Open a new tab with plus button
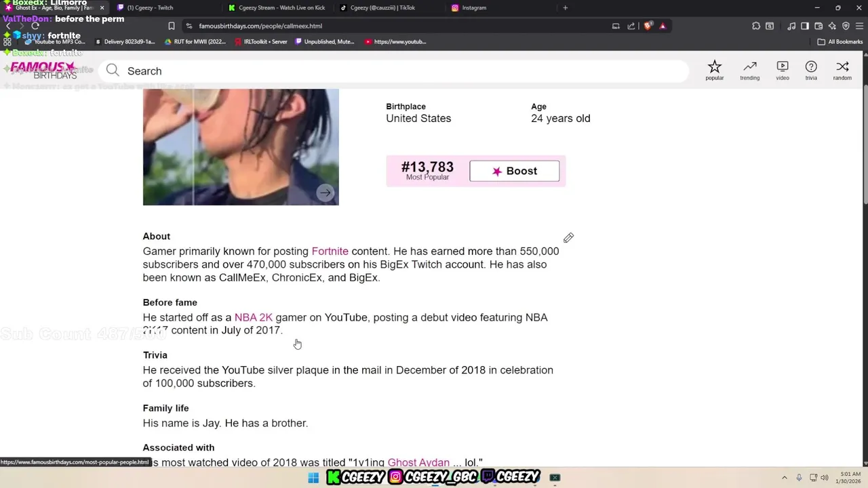Image resolution: width=868 pixels, height=488 pixels. (566, 8)
